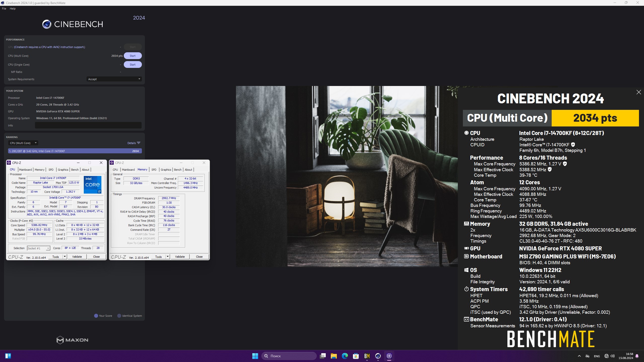Open About tab in right CPU-Z window
Screen dimensions: 644x362
coord(188,170)
